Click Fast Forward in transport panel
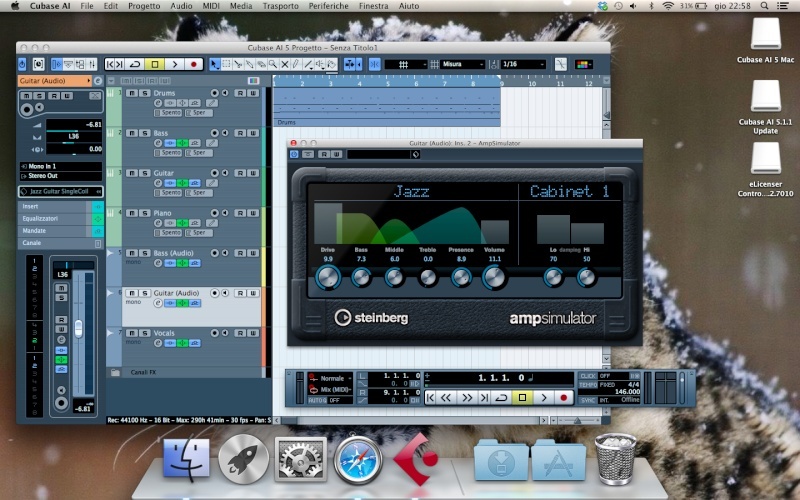 coord(466,398)
